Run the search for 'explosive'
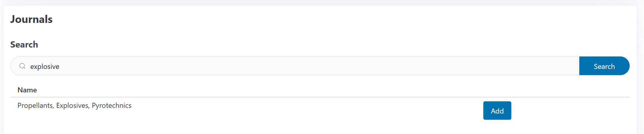644x134 pixels. tap(604, 66)
